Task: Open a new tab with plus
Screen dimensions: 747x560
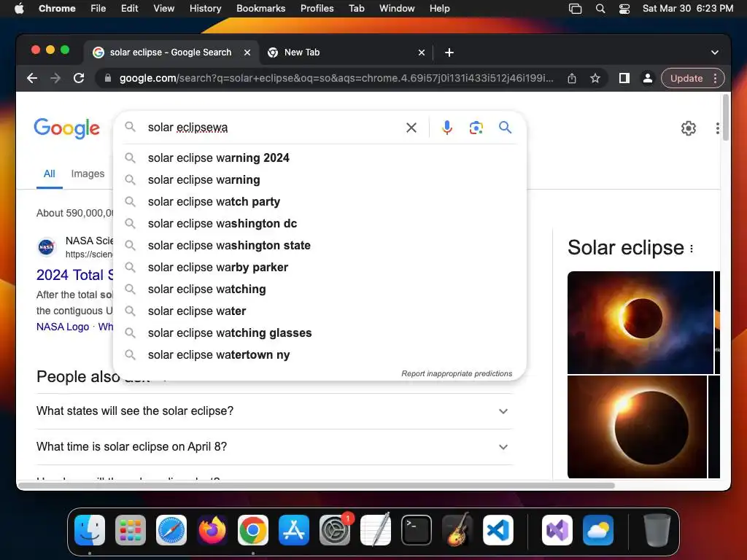Action: pyautogui.click(x=449, y=52)
